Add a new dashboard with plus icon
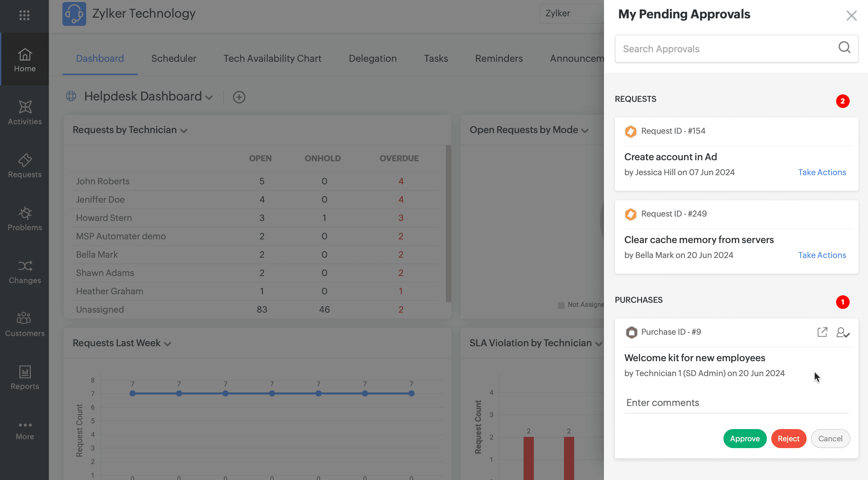The width and height of the screenshot is (868, 480). [x=239, y=97]
